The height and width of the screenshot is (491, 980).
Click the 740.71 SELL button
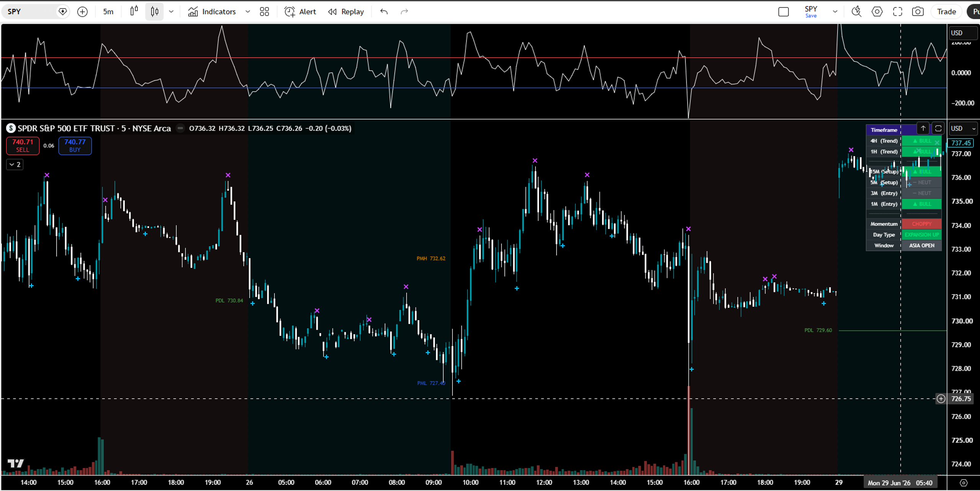[23, 146]
